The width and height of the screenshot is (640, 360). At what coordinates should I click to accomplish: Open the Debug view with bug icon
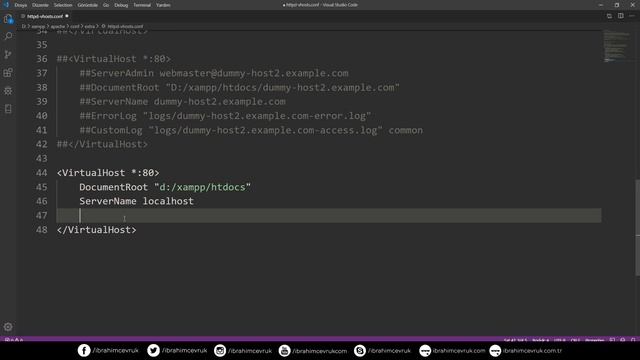coord(8,91)
